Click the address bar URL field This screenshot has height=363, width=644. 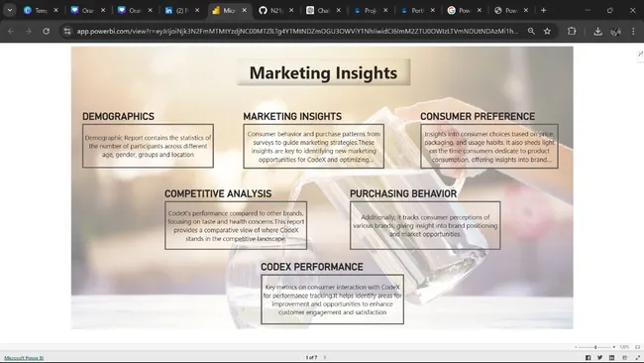[x=297, y=32]
